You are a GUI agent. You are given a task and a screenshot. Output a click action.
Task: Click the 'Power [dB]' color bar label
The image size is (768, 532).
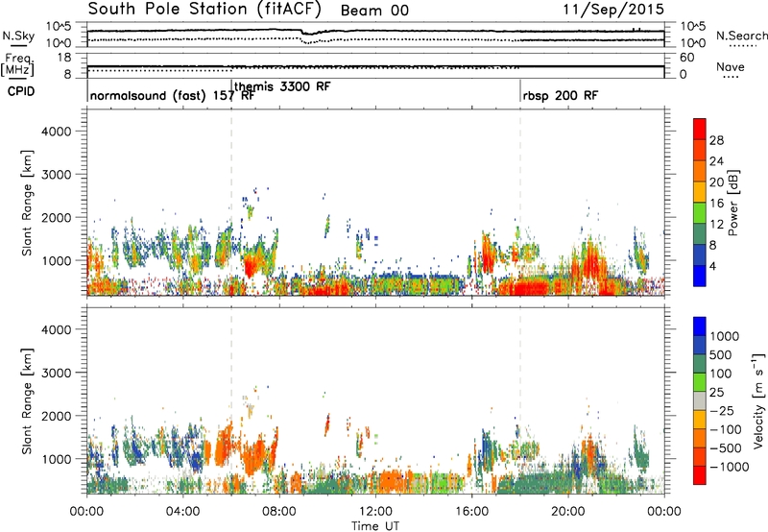[x=732, y=203]
